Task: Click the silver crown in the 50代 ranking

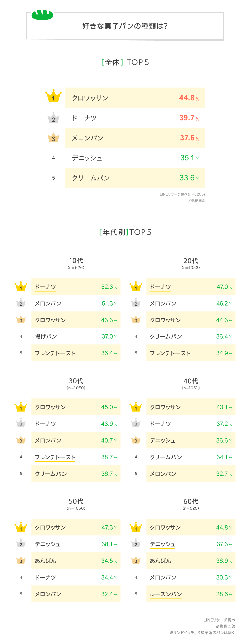Action: tap(21, 544)
